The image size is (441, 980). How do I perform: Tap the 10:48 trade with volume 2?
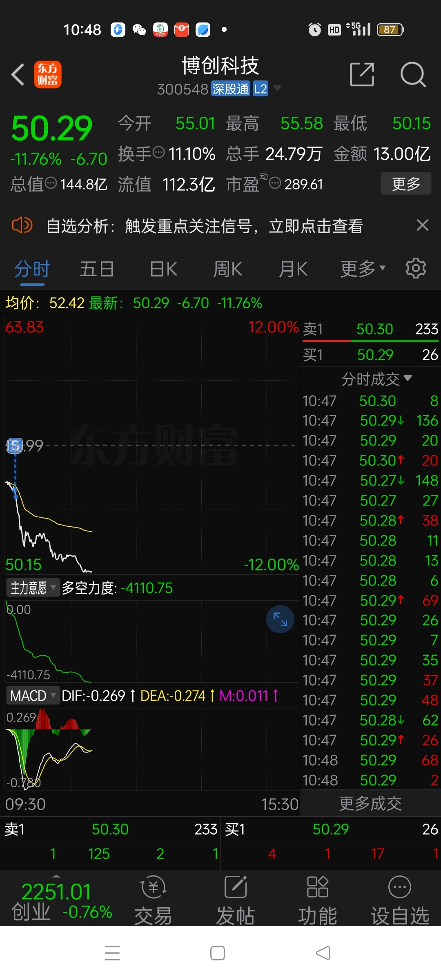coord(370,780)
